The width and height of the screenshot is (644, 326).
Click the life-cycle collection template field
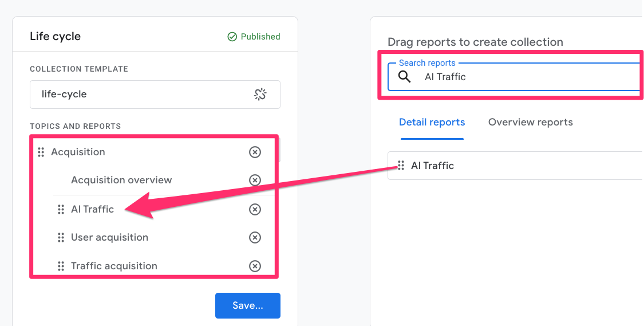pyautogui.click(x=143, y=95)
